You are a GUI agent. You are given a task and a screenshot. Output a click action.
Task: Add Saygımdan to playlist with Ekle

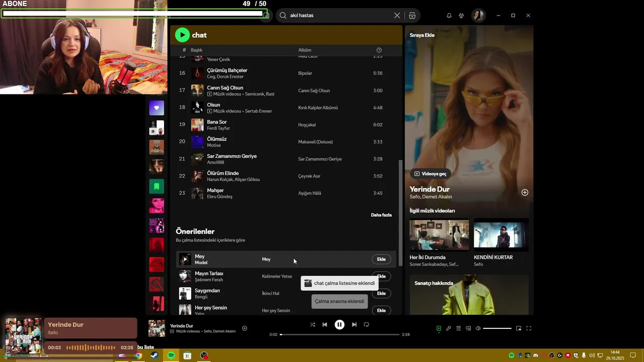click(381, 294)
